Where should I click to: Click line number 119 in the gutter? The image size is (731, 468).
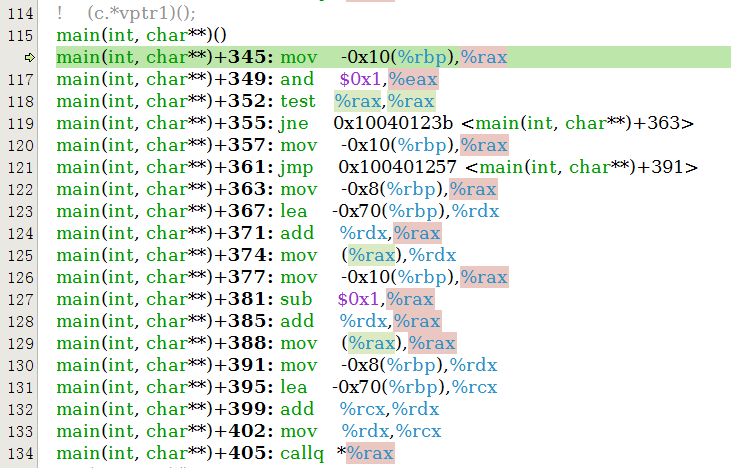(20, 123)
